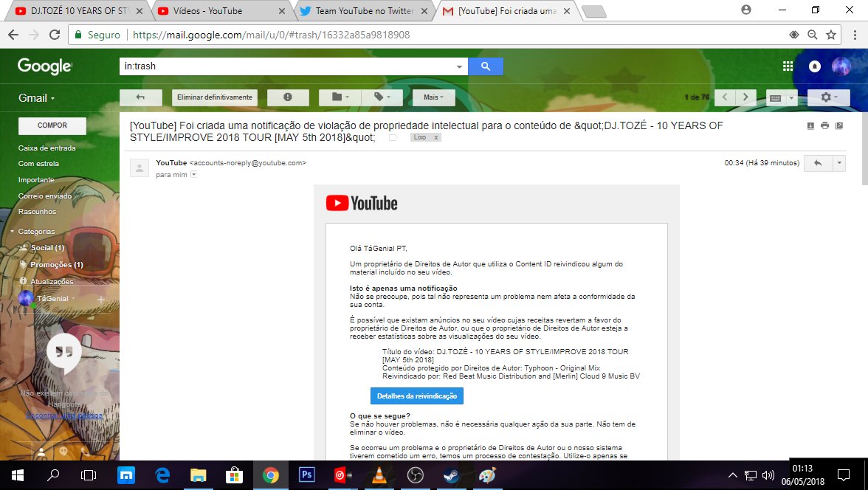868x490 pixels.
Task: Click the COMPOR compose button
Action: [52, 125]
